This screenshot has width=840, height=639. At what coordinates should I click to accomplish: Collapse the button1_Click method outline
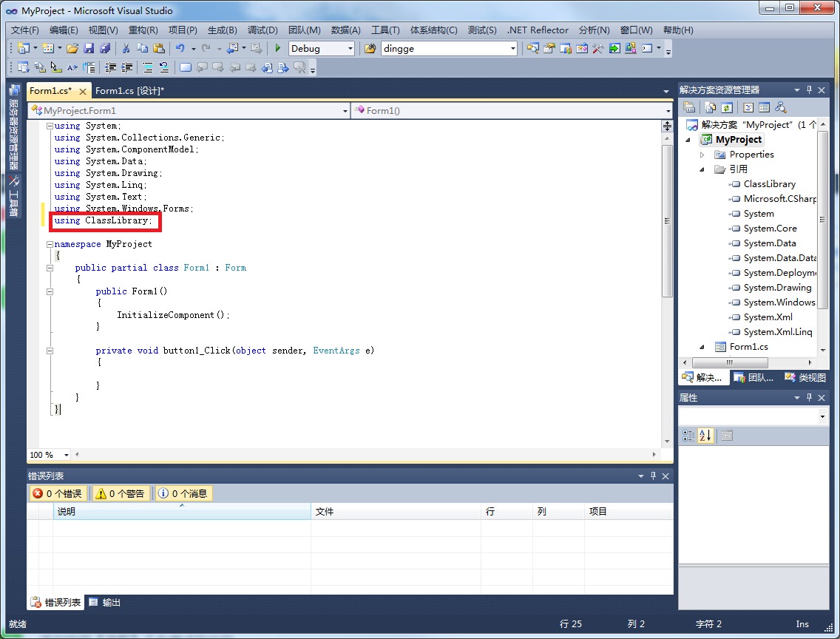tap(50, 351)
